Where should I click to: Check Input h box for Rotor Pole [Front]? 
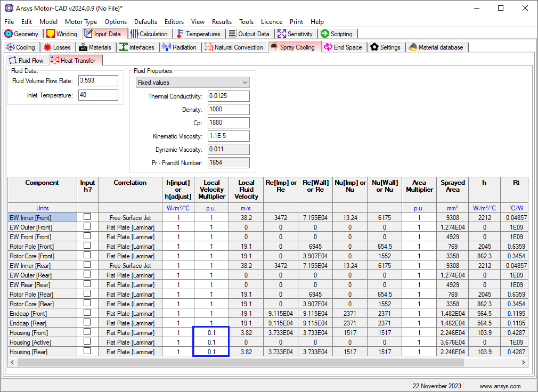pos(87,246)
